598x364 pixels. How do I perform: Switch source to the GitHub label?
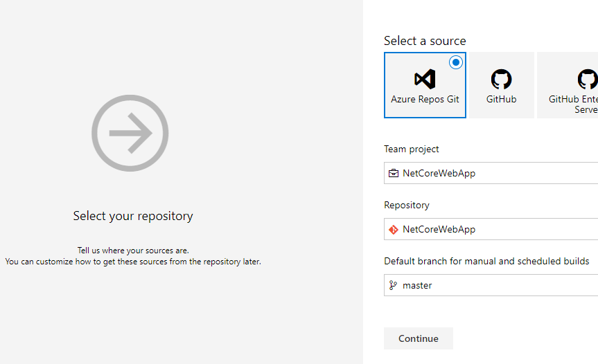[501, 99]
